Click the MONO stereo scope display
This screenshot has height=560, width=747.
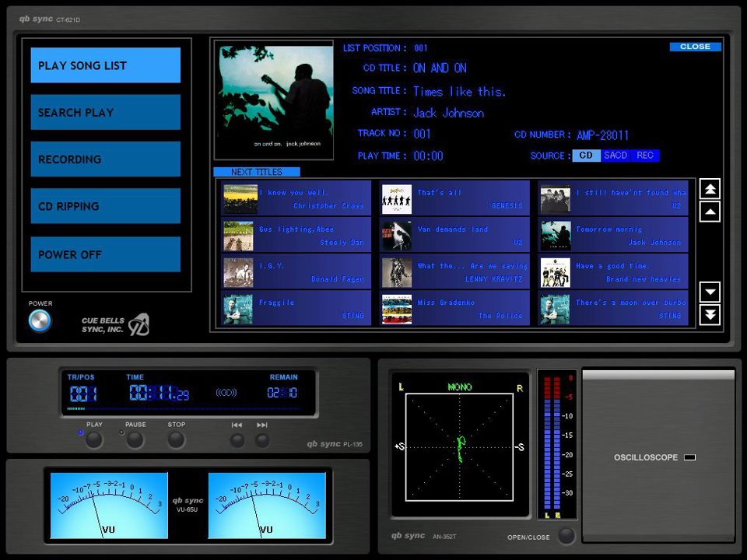point(459,447)
